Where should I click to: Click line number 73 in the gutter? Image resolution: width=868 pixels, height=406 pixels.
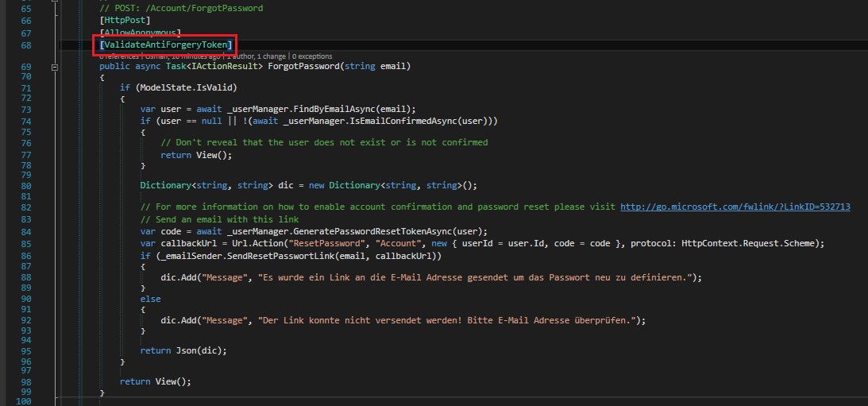[x=26, y=110]
